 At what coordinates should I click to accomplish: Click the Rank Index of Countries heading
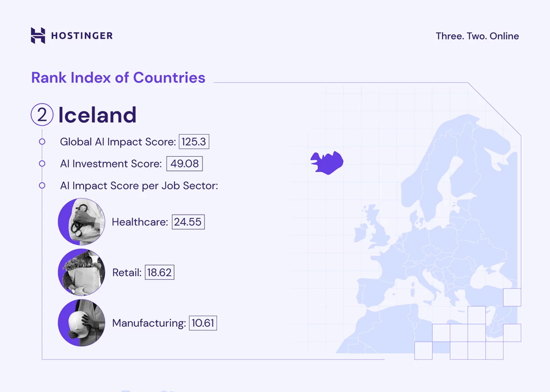coord(118,77)
